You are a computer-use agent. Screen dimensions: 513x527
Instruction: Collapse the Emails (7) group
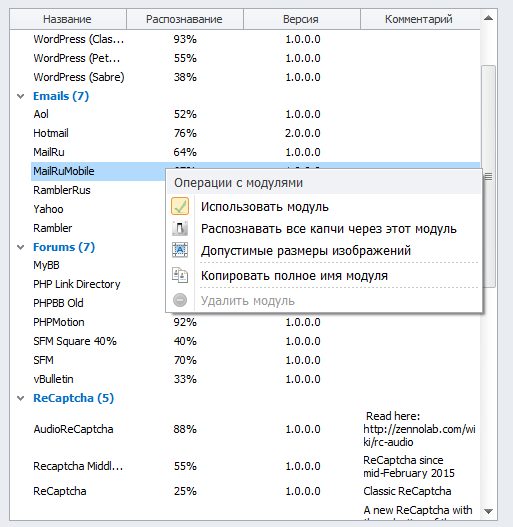[21, 96]
